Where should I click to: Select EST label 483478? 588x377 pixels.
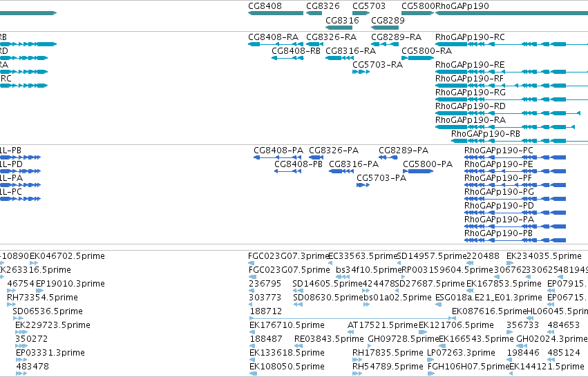coord(32,367)
